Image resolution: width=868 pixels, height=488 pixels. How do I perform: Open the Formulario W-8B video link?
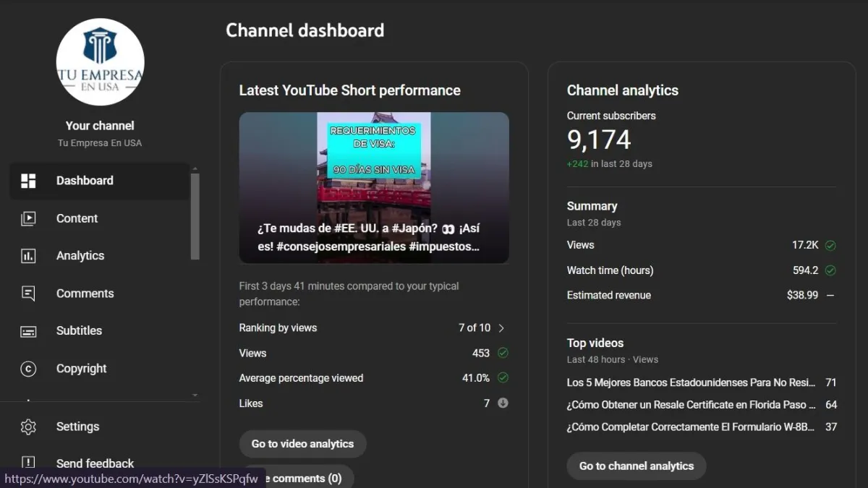pos(691,427)
